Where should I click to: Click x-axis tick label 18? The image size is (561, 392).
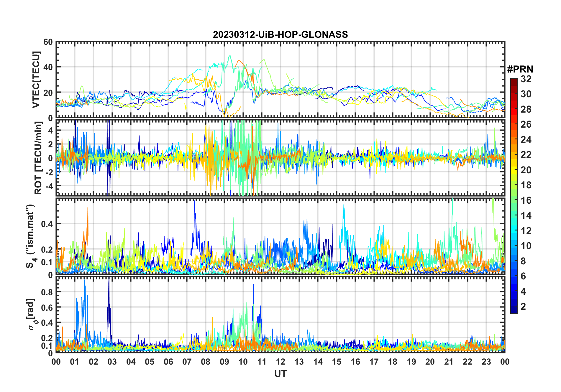point(393,362)
